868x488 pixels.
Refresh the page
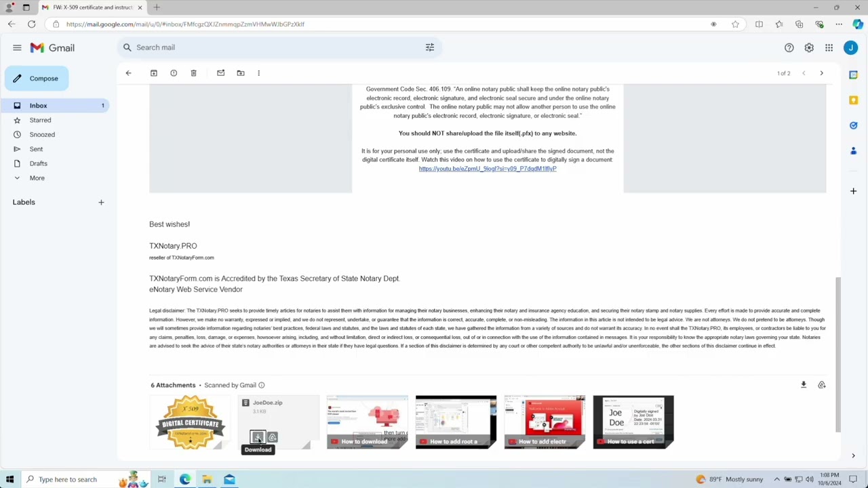pyautogui.click(x=31, y=24)
